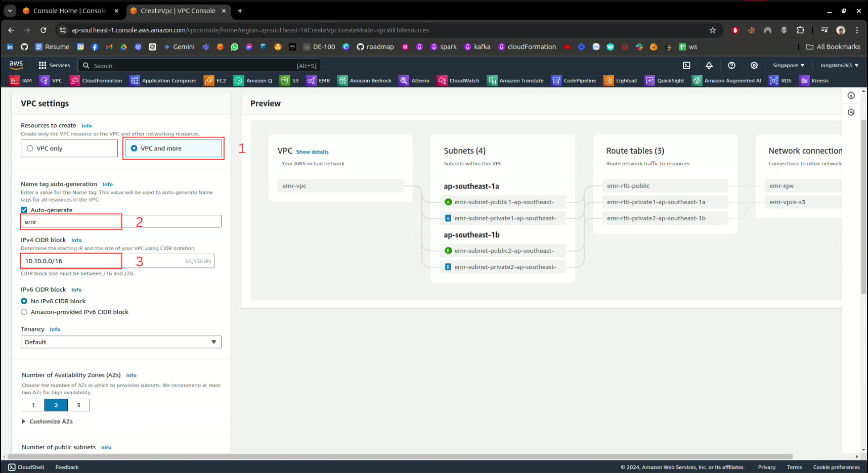Click the VPC Show details link
868x473 pixels.
tap(312, 152)
